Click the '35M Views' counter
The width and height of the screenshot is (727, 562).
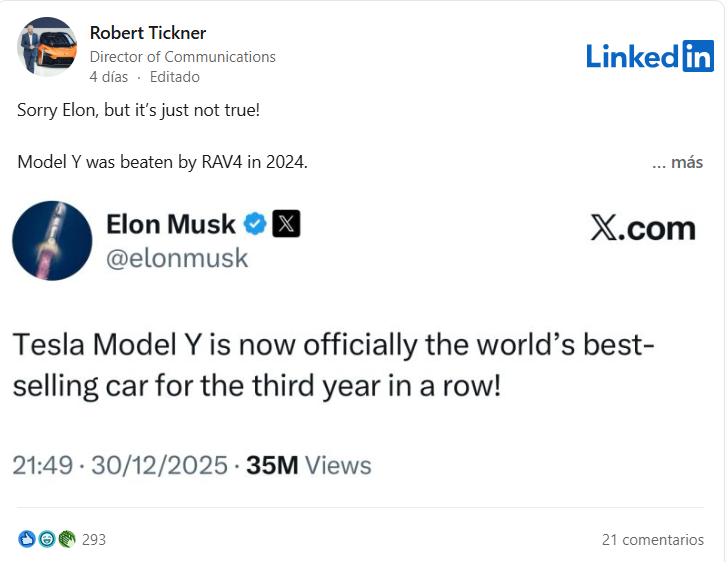(x=308, y=465)
